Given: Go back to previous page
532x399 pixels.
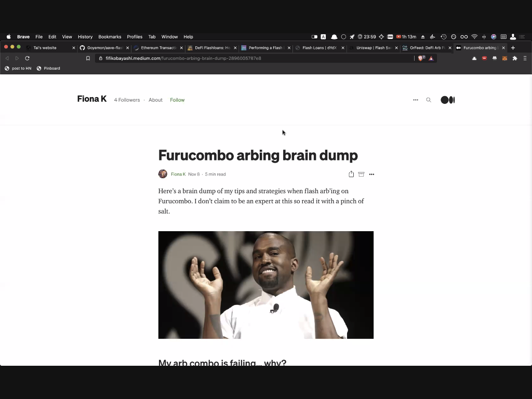Looking at the screenshot, I should (7, 58).
